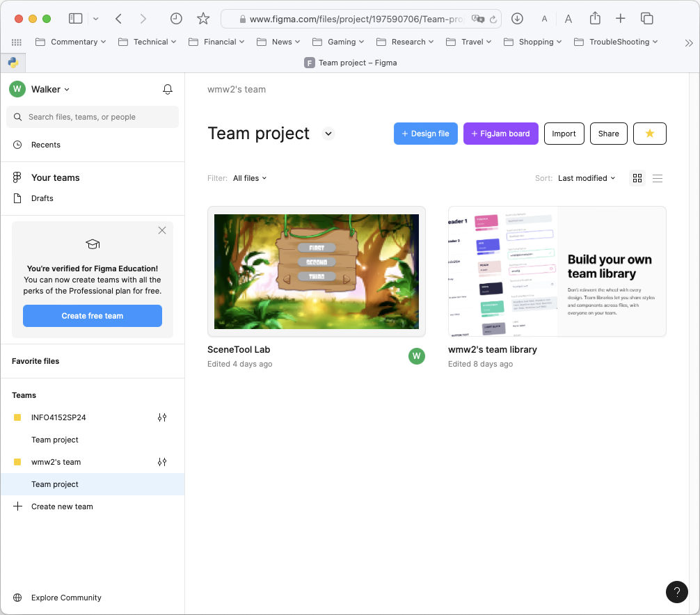Click the notifications bell icon
The height and width of the screenshot is (615, 700).
click(168, 89)
